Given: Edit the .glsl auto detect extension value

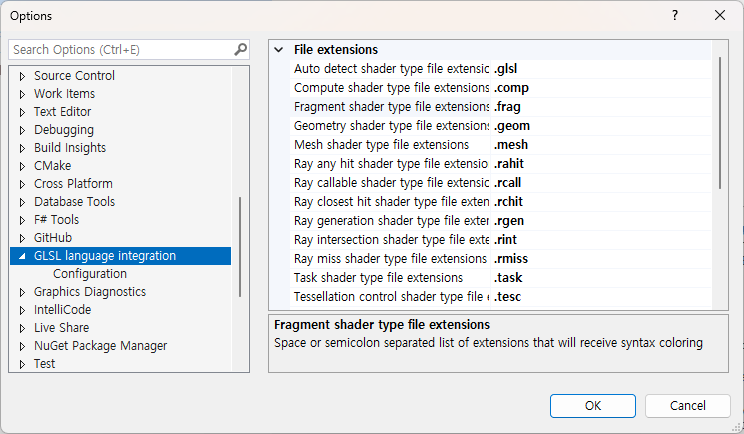Looking at the screenshot, I should coord(601,69).
